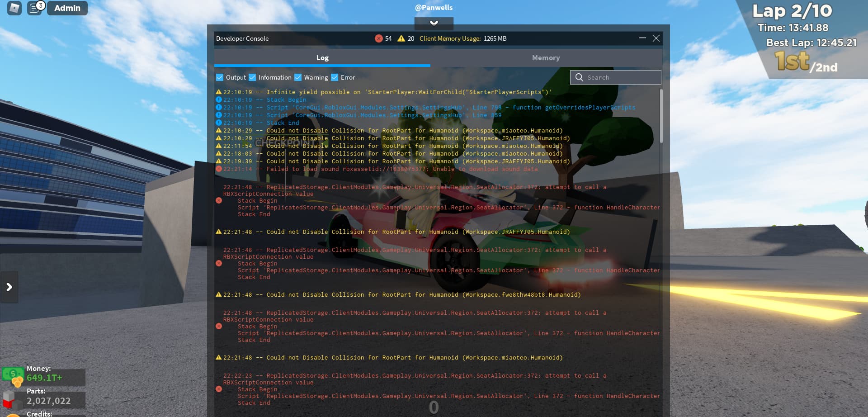This screenshot has height=417, width=868.
Task: Collapse the @Panwells name banner chevron
Action: tap(434, 23)
